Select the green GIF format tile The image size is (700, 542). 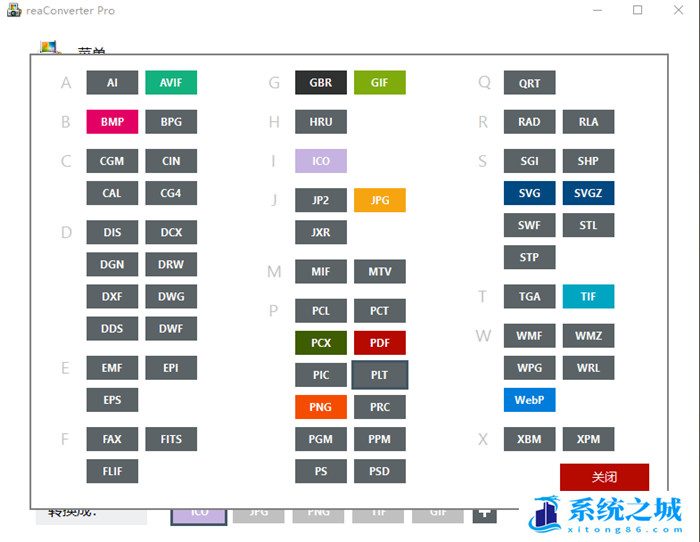coord(379,83)
